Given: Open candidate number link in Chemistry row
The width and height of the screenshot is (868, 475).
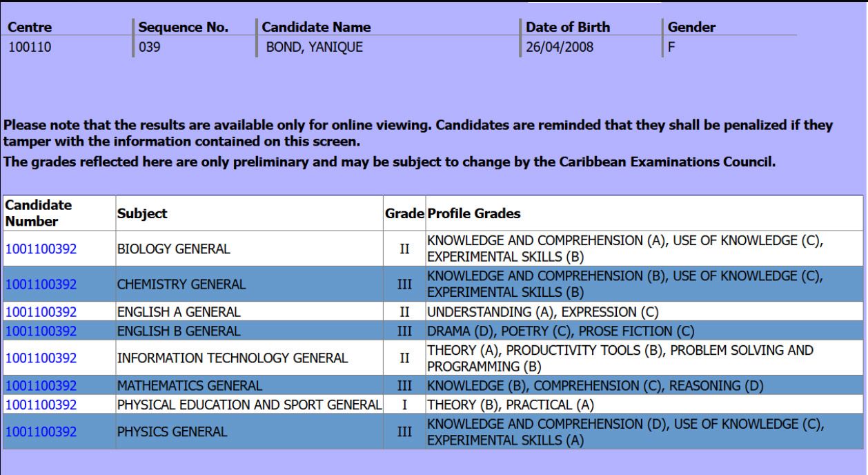Looking at the screenshot, I should point(41,284).
